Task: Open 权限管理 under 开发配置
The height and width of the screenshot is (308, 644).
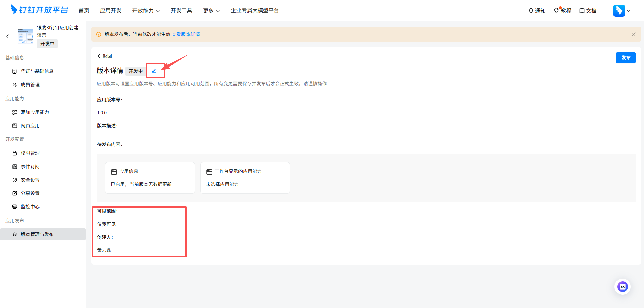Action: [x=30, y=153]
